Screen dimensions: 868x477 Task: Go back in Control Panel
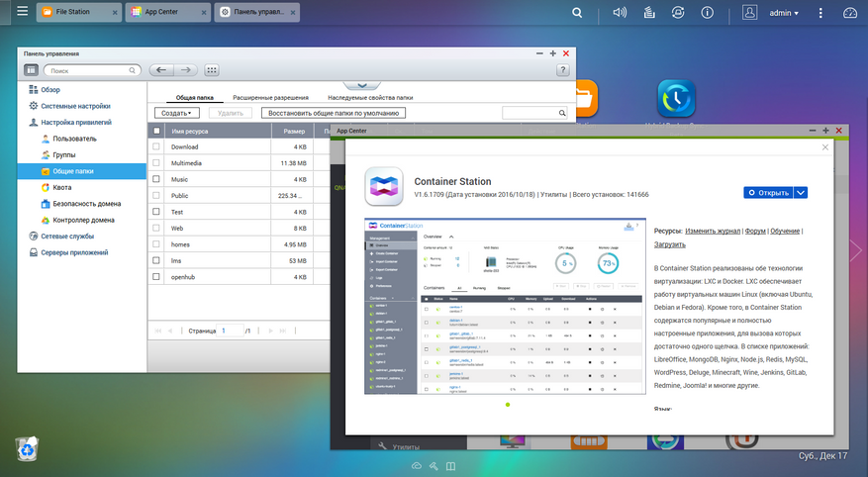(161, 69)
